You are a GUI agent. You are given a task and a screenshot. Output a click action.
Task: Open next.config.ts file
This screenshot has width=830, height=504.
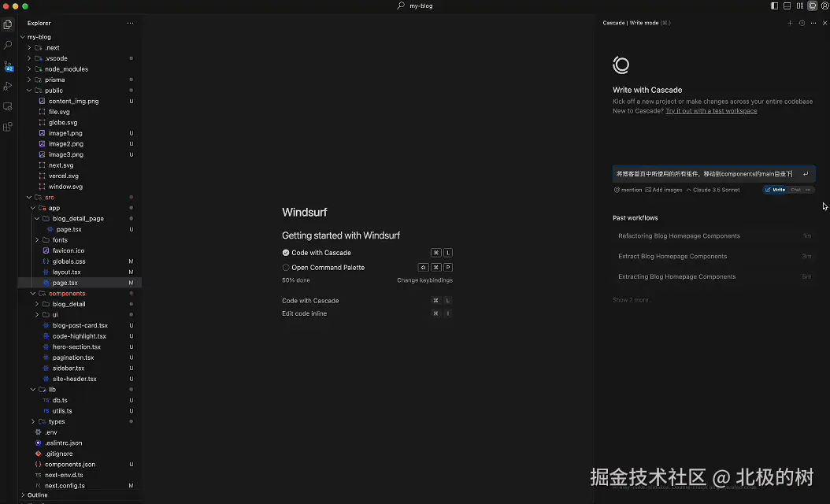(x=65, y=485)
